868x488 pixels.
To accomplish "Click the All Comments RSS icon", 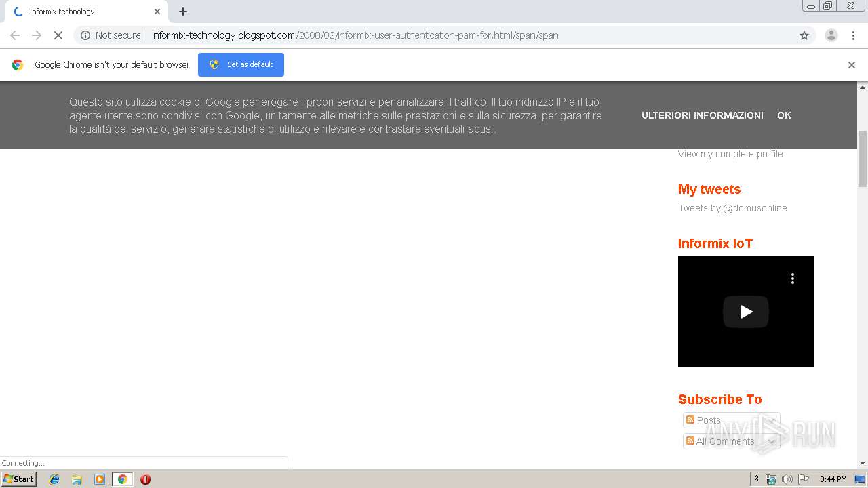I will point(690,441).
